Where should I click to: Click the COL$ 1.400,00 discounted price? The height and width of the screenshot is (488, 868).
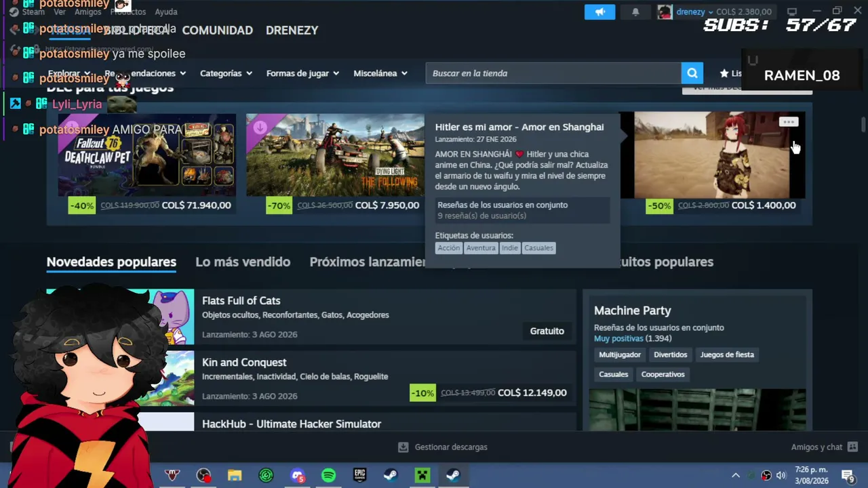pos(764,205)
